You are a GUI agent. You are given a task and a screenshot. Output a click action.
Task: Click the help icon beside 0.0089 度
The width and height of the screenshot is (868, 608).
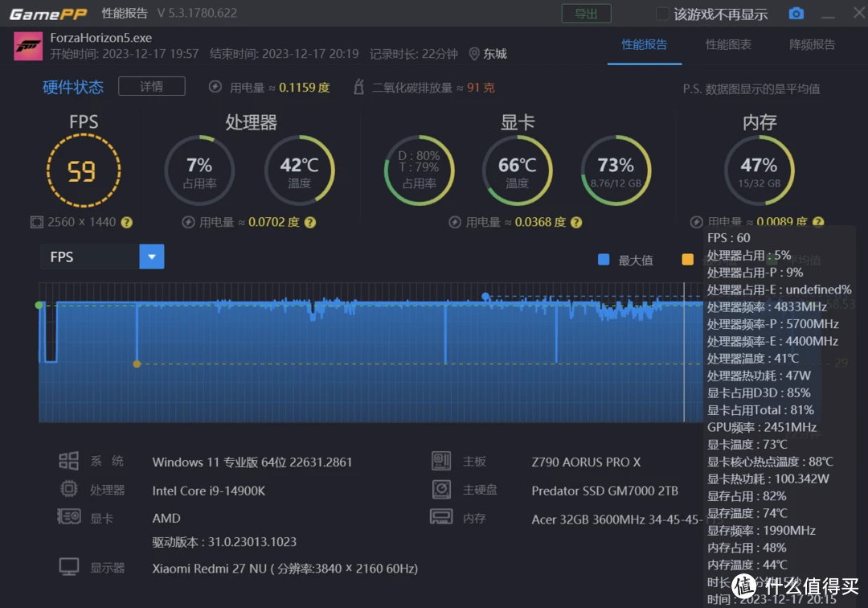[818, 223]
